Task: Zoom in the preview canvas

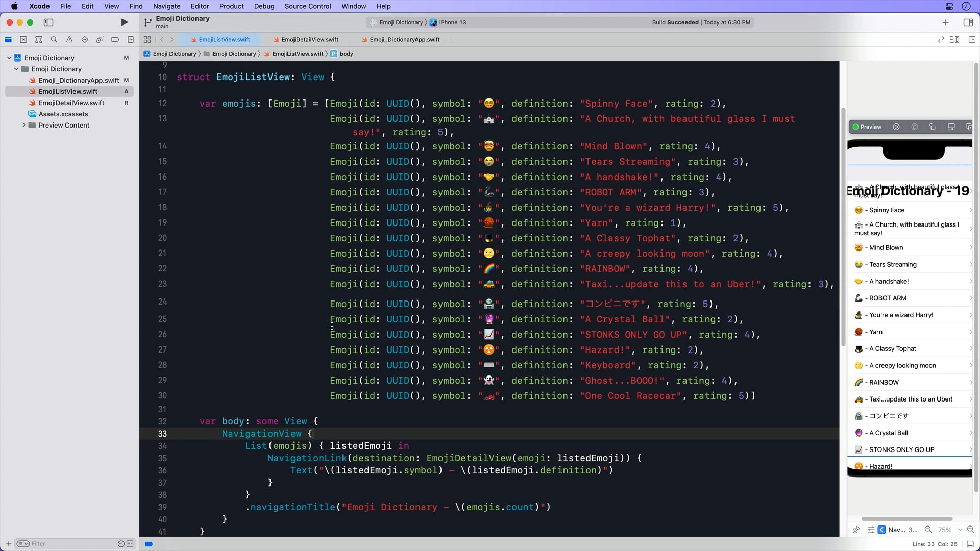Action: (971, 530)
